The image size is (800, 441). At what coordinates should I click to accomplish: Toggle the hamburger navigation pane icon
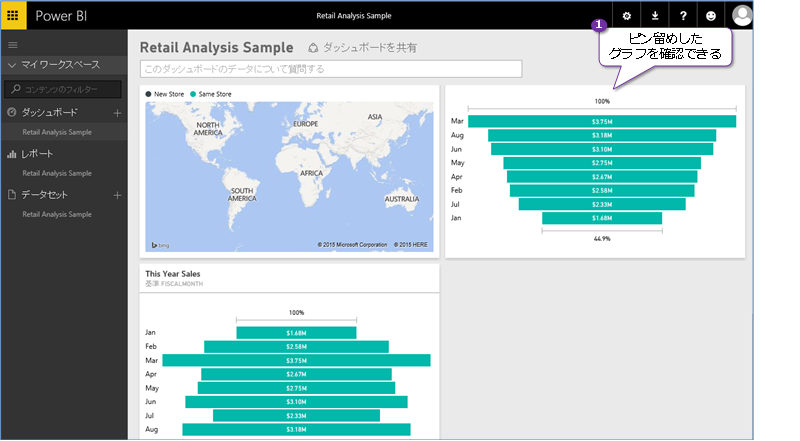click(x=13, y=45)
